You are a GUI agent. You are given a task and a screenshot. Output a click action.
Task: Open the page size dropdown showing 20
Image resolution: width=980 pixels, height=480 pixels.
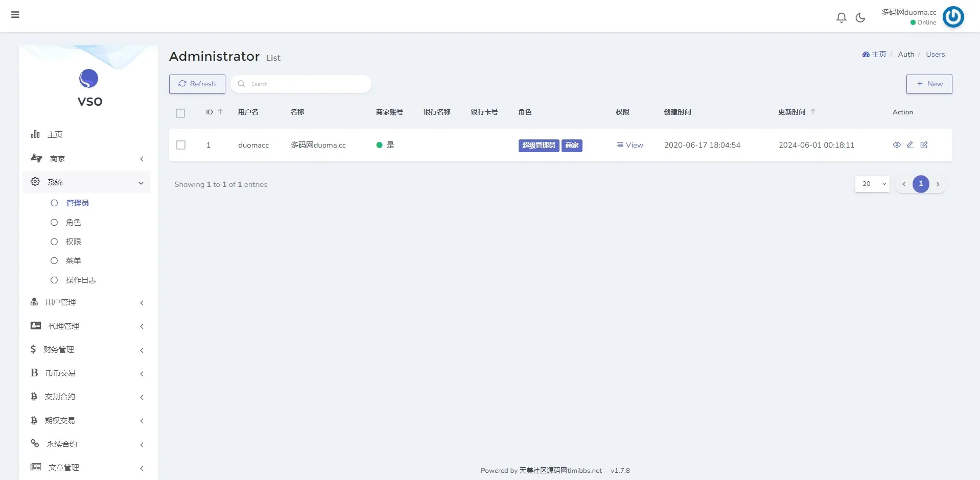point(872,184)
